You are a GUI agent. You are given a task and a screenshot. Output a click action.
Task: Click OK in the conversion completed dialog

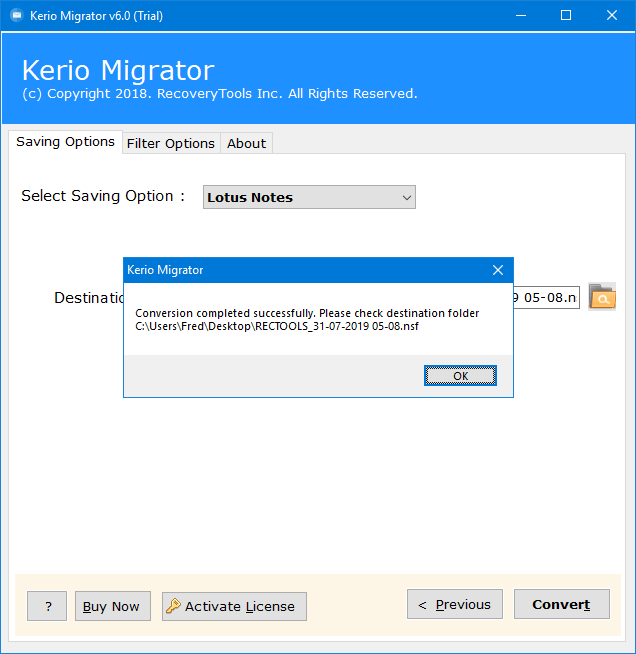point(460,376)
